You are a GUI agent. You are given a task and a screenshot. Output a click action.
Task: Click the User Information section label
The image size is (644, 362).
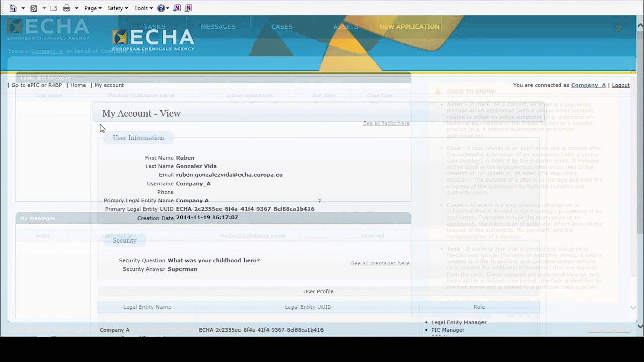(x=138, y=138)
